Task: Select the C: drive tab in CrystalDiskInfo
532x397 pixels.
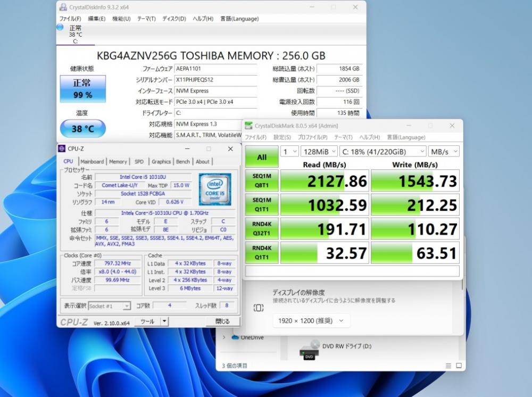Action: (76, 34)
